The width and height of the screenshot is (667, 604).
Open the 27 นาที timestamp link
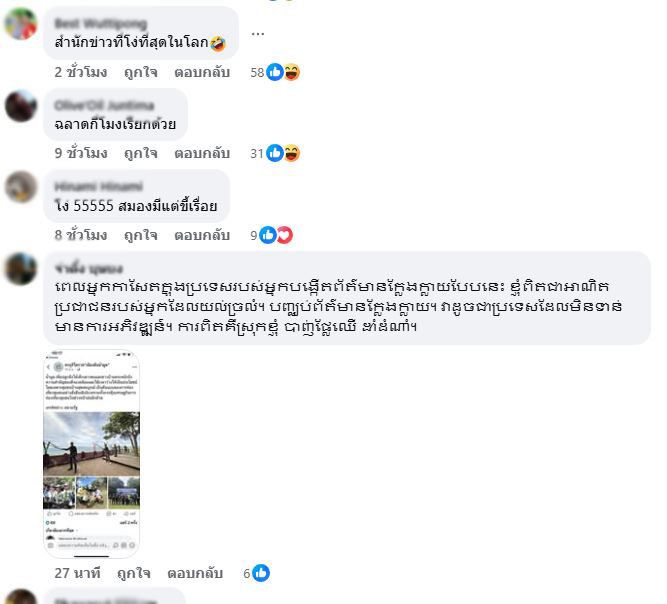(77, 573)
